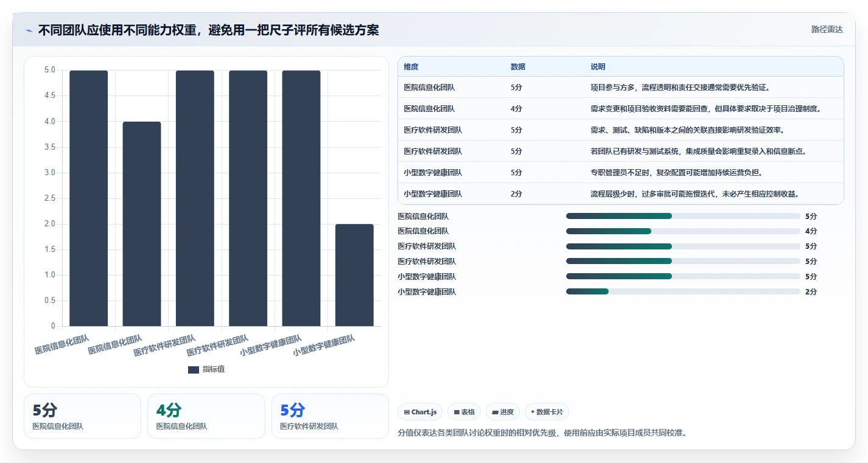Open the black 5分 医院信息化团队 data card
This screenshot has height=463, width=868.
[82, 416]
